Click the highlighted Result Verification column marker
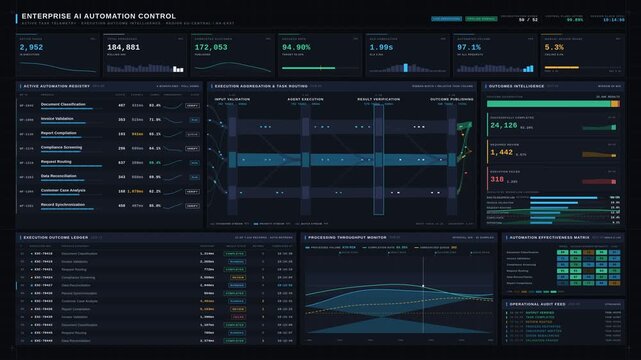The image size is (641, 360). tap(379, 160)
